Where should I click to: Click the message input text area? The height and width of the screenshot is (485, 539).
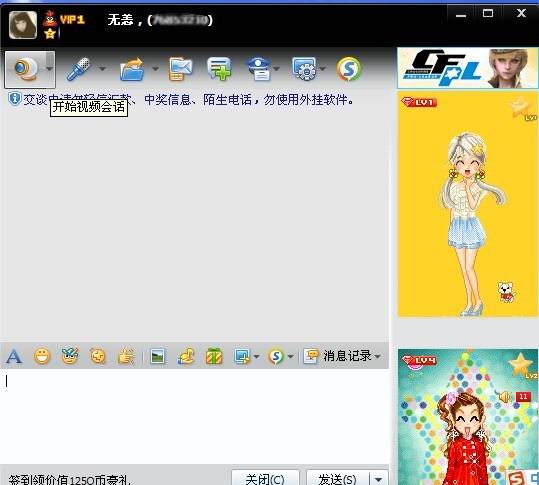(194, 416)
